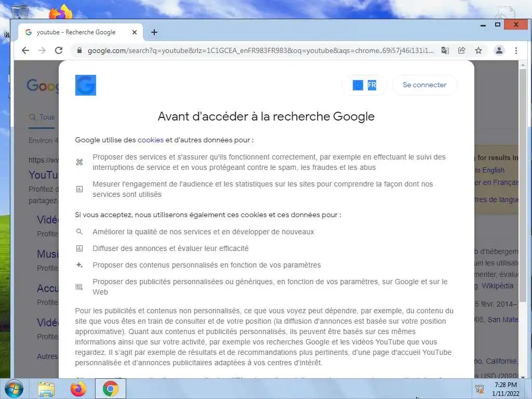
Task: Click heading "Avant d'accéder à la recherche Google"
Action: pos(266,116)
